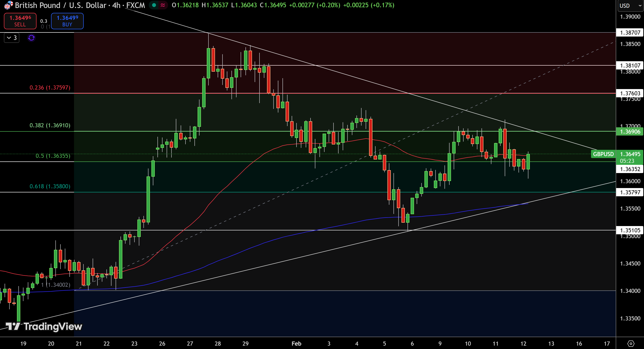Click the 1.38107 price axis label
Screen dimensions: 644x349
click(x=630, y=66)
